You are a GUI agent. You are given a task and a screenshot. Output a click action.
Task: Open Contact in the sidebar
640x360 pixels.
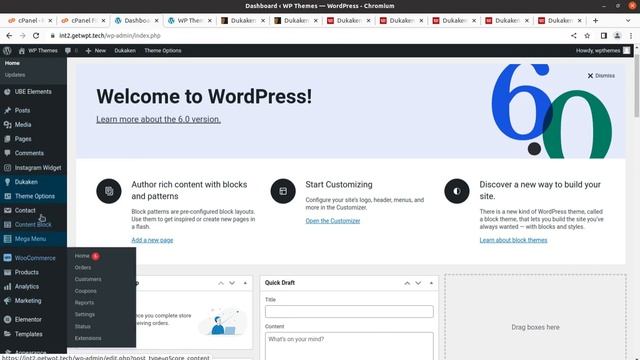point(25,210)
